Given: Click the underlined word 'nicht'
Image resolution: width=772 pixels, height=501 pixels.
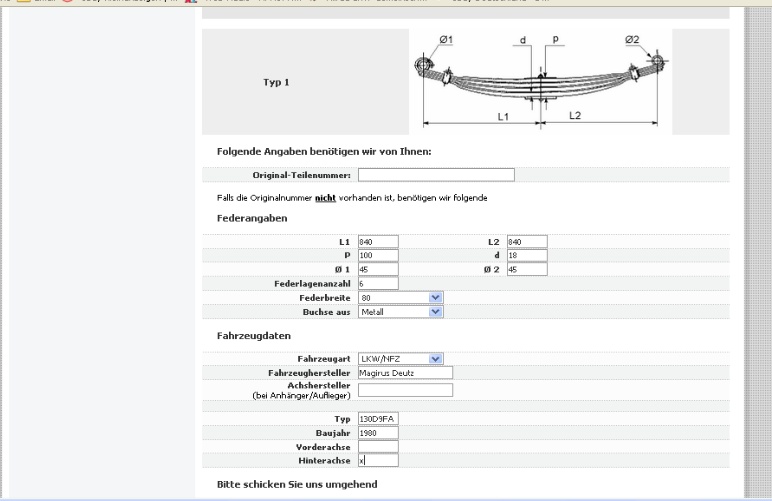Looking at the screenshot, I should pyautogui.click(x=325, y=198).
